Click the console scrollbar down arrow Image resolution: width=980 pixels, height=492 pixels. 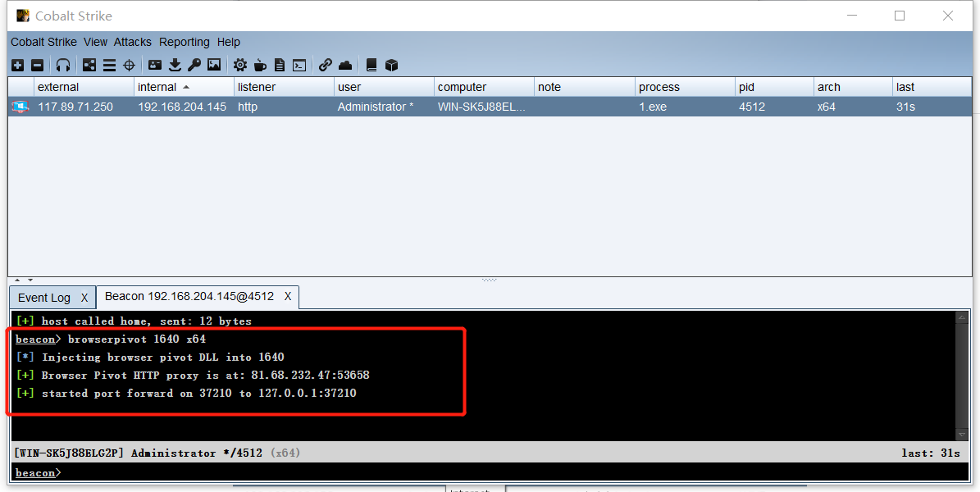962,434
